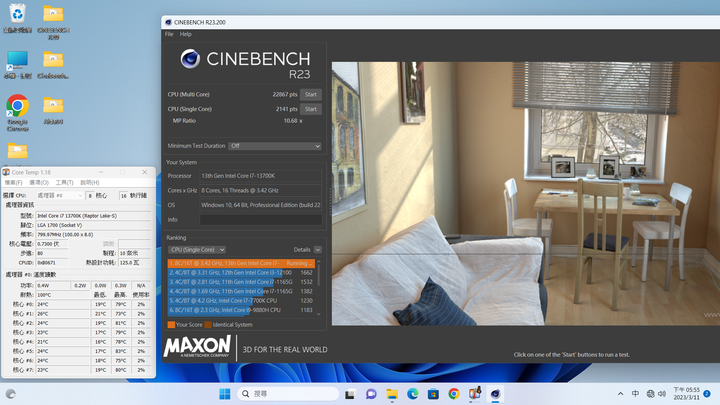Select the Core i7-7700K ranking row
The width and height of the screenshot is (720, 405).
tap(241, 301)
